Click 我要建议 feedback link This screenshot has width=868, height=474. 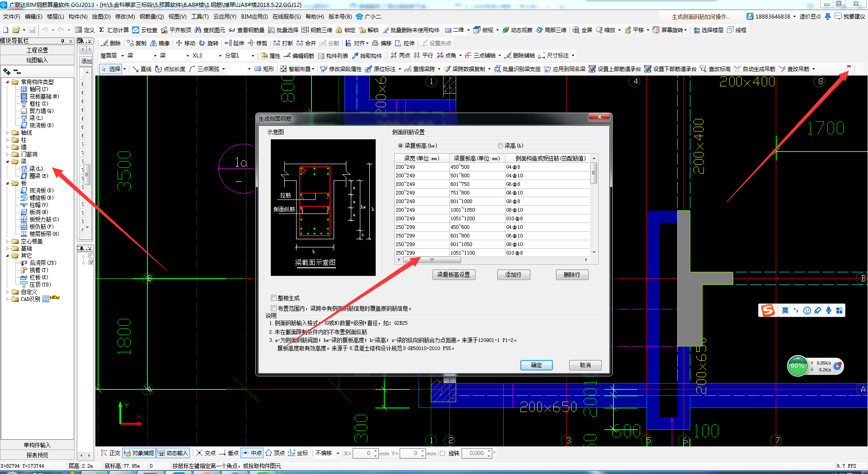click(x=850, y=17)
